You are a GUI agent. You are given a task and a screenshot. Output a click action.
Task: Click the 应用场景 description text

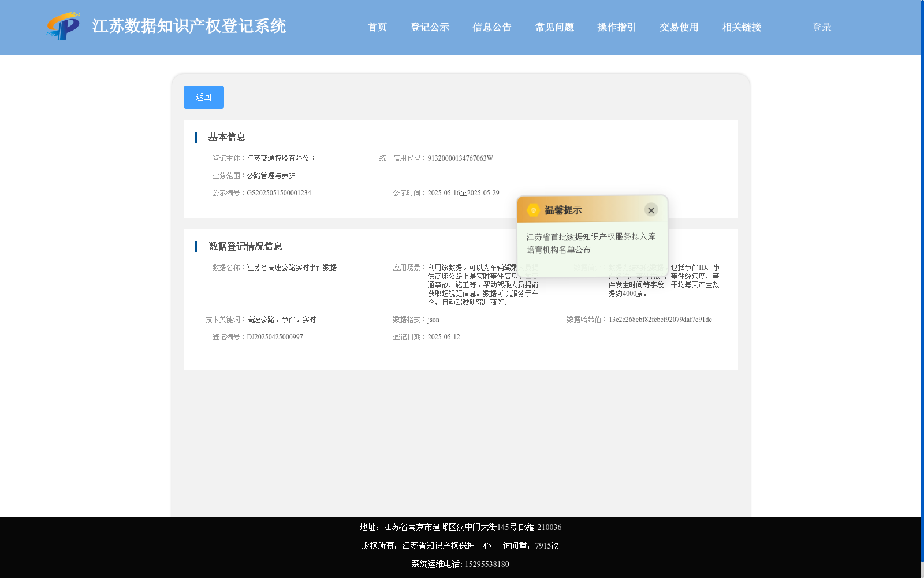(483, 285)
